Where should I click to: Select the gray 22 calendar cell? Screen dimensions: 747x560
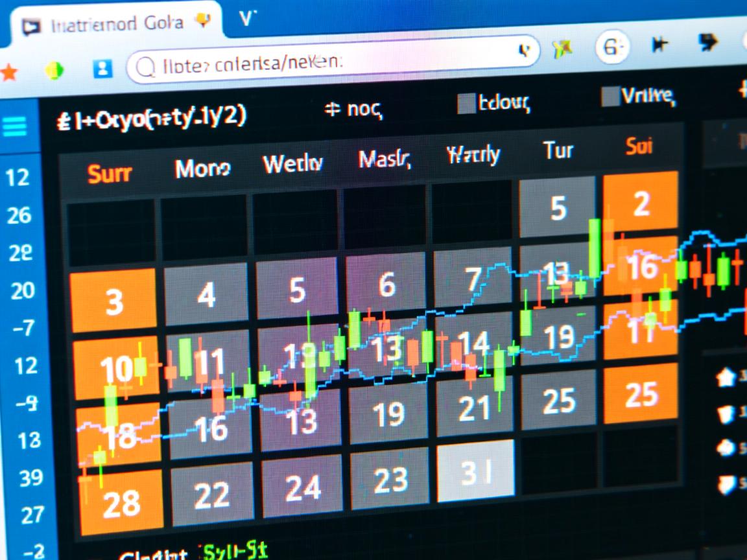point(211,496)
